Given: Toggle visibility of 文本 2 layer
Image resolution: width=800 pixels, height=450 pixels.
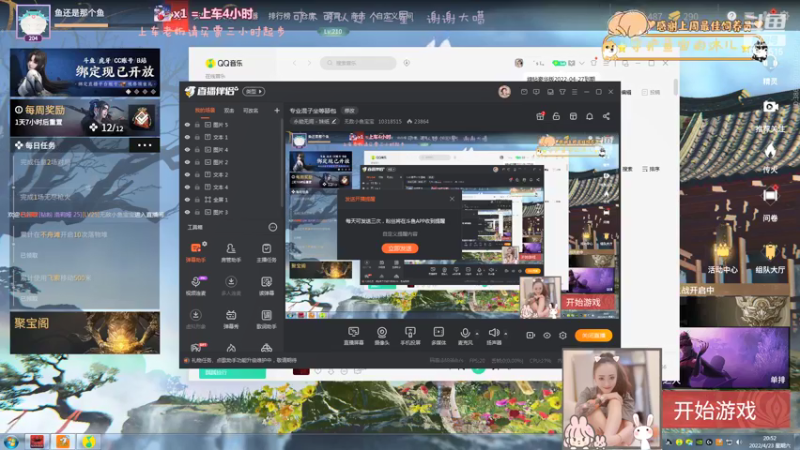Looking at the screenshot, I should pos(187,174).
